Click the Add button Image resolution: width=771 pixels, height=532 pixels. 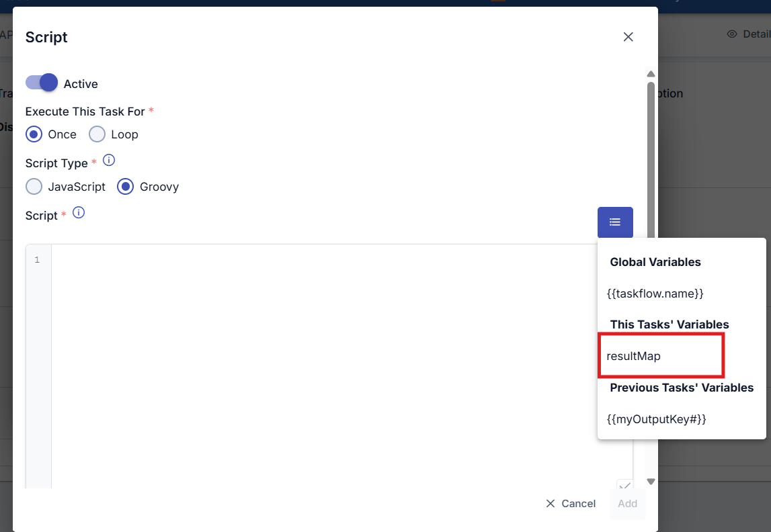(x=627, y=503)
